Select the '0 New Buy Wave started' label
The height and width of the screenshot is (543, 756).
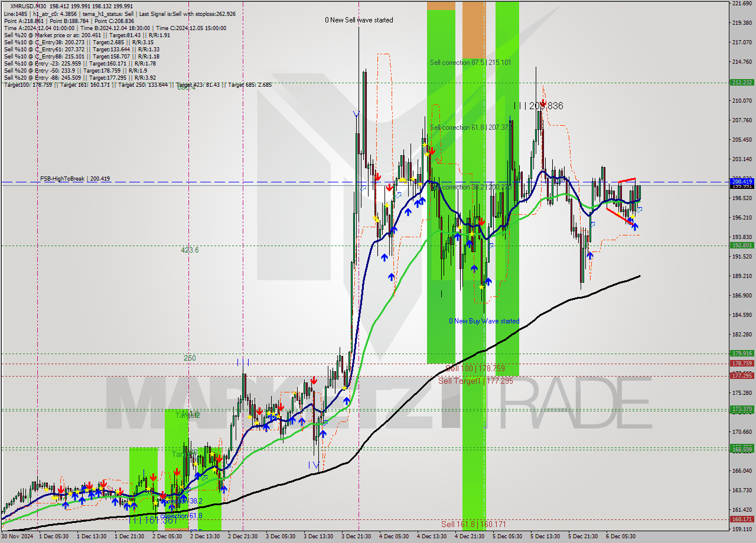484,321
